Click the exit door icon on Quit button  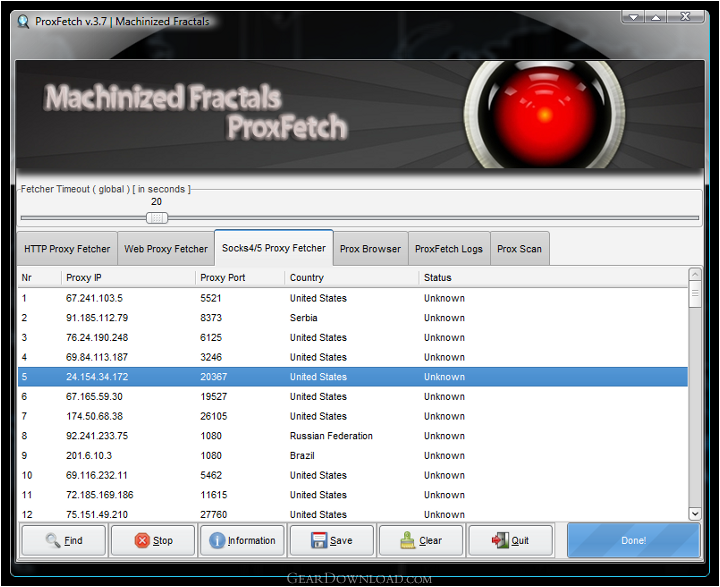[x=500, y=540]
